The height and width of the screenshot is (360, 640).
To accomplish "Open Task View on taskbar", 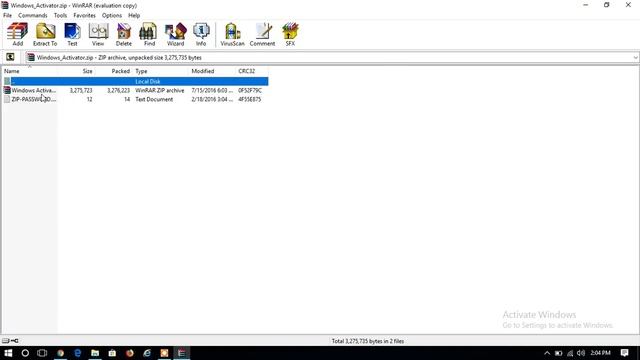I will coord(42,353).
